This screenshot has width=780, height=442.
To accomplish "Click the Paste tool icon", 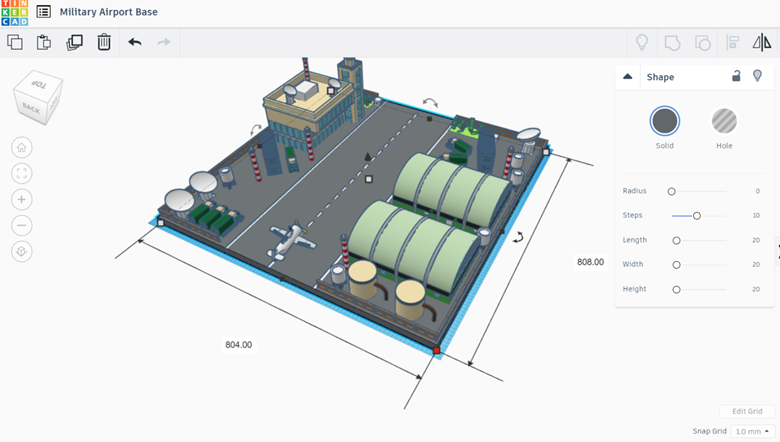I will pos(44,42).
